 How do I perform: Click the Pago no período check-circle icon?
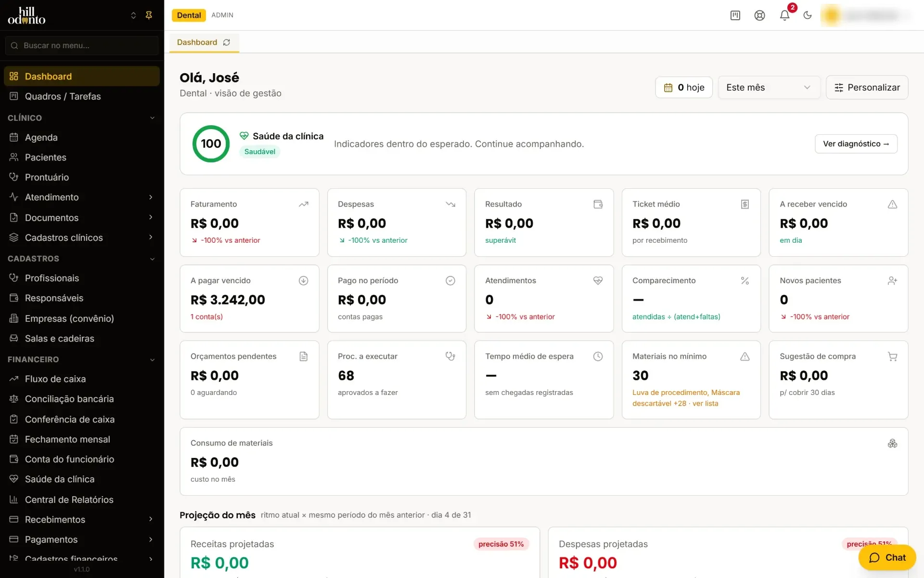pos(450,280)
